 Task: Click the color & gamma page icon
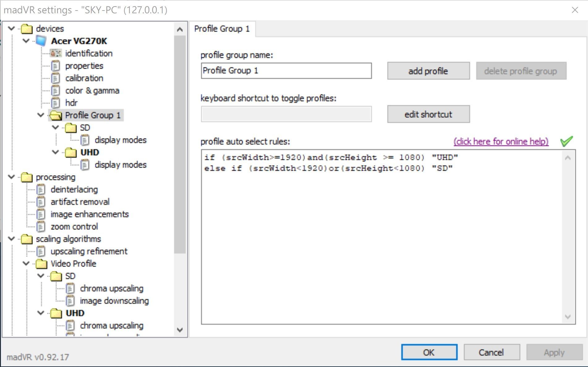[x=56, y=90]
